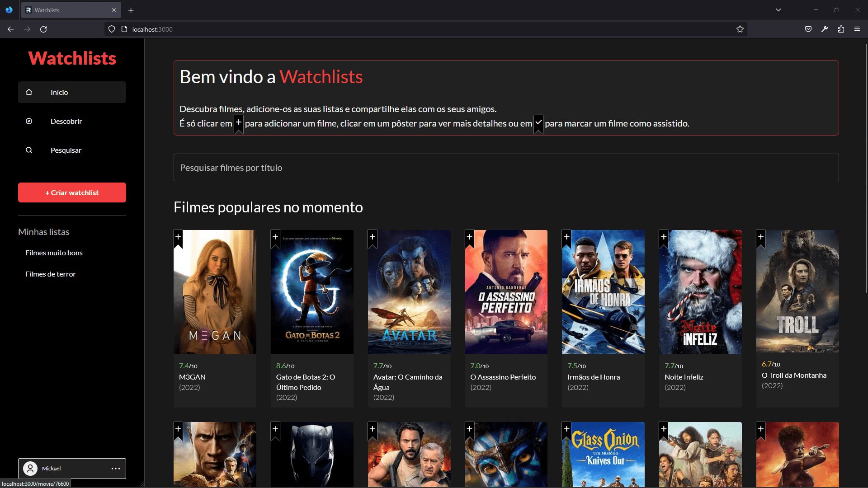
Task: Open the browser developer tools wrench icon
Action: coord(825,29)
